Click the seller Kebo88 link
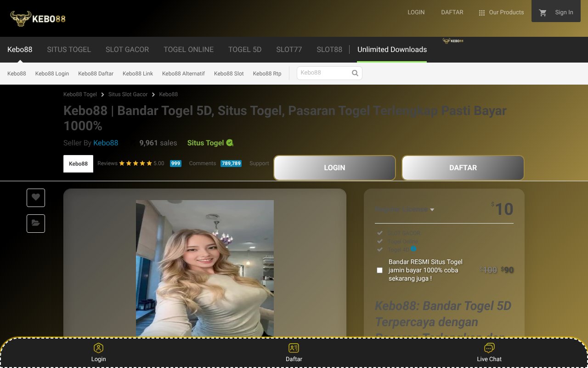Viewport: 588px width, 368px height. click(x=106, y=143)
